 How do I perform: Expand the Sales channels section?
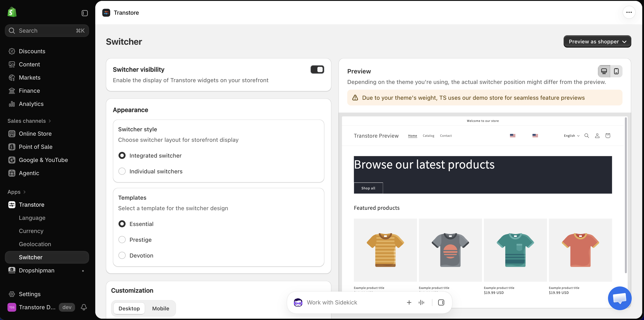(x=29, y=121)
